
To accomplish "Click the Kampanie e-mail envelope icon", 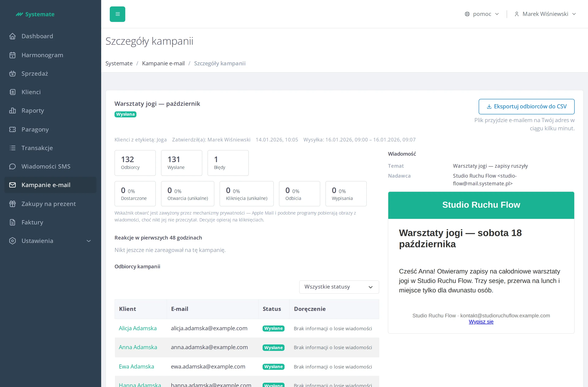I will click(x=12, y=185).
